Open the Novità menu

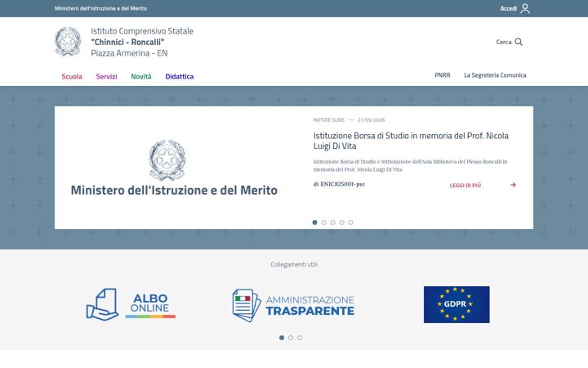[141, 77]
